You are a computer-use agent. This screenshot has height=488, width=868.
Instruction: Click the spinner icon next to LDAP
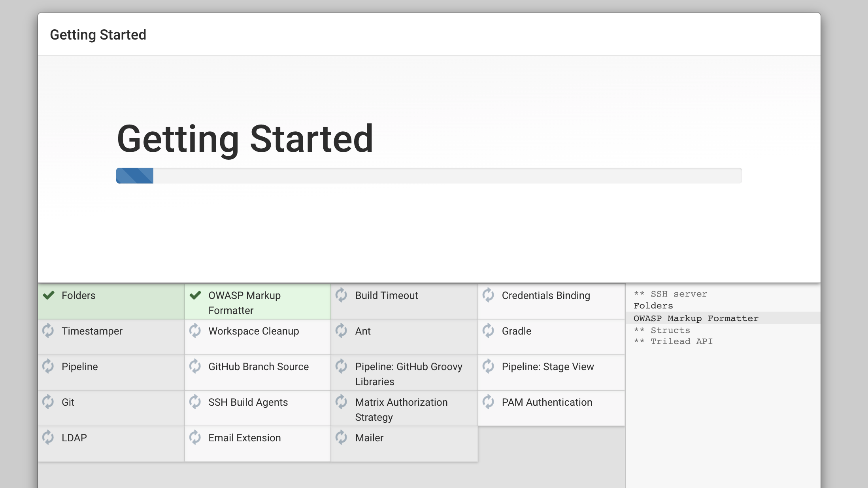click(48, 437)
